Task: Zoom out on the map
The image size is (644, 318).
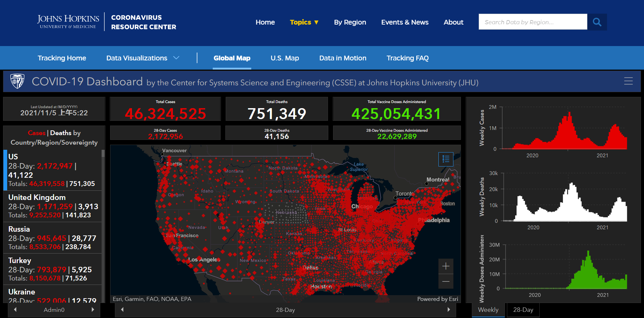Action: tap(446, 281)
